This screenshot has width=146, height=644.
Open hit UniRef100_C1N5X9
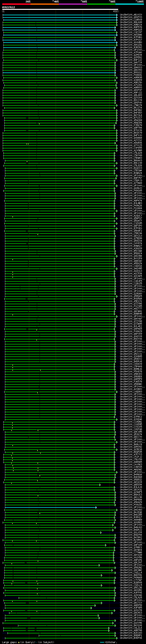[131, 20]
